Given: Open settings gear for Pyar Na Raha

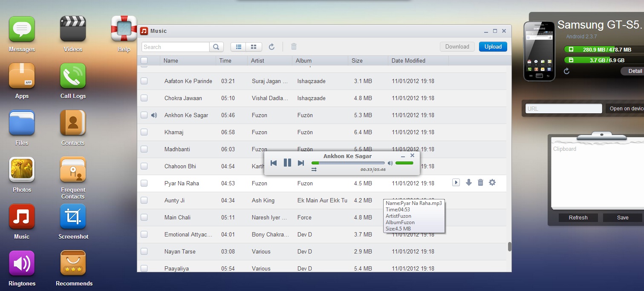Looking at the screenshot, I should [492, 183].
